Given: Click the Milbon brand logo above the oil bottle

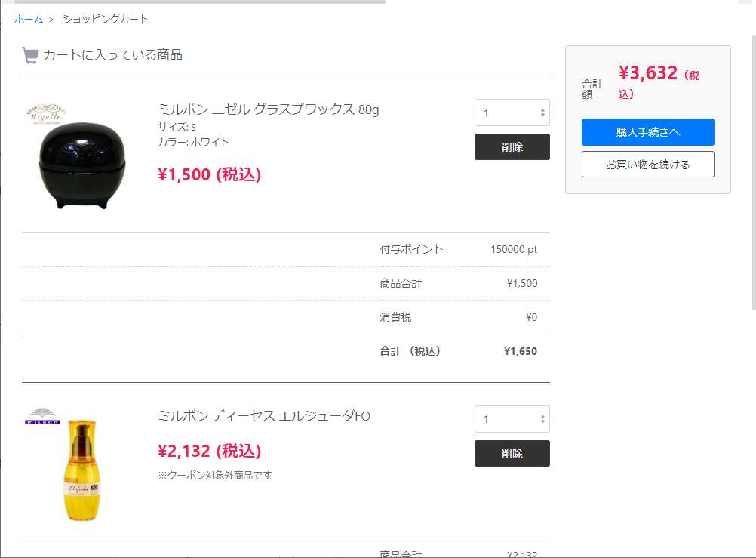Looking at the screenshot, I should (42, 417).
